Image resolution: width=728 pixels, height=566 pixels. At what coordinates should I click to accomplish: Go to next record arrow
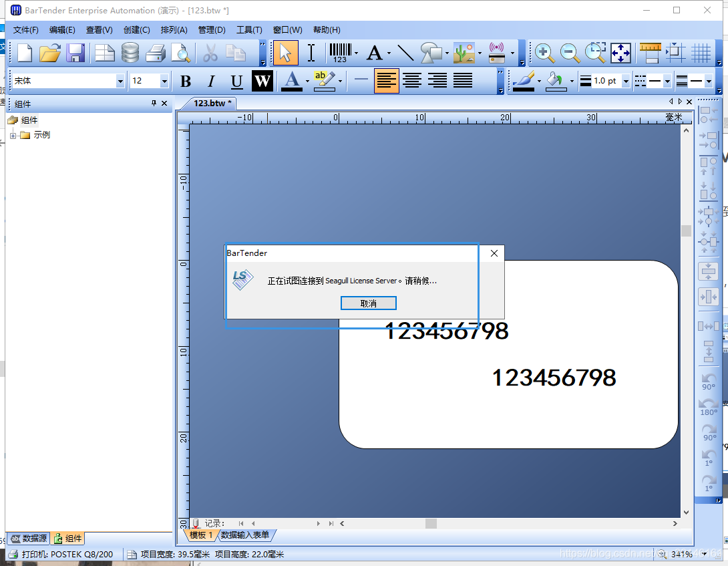pyautogui.click(x=318, y=523)
